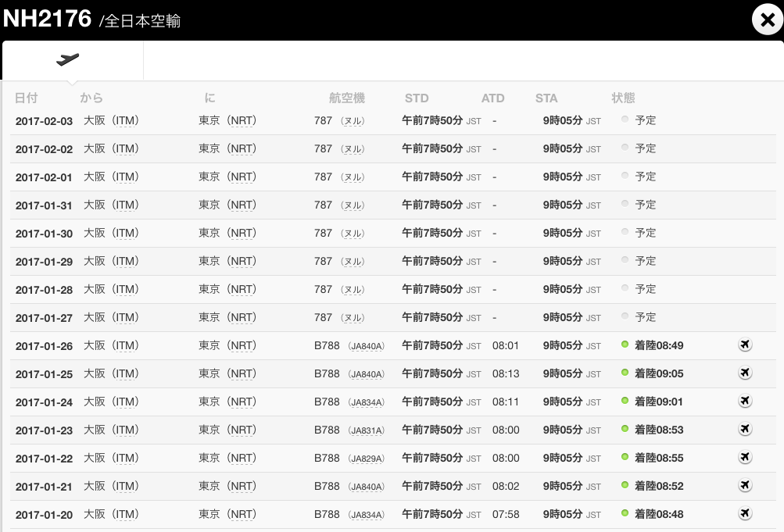Click the 航空機 column header
Image resolution: width=784 pixels, height=532 pixels.
(x=346, y=98)
